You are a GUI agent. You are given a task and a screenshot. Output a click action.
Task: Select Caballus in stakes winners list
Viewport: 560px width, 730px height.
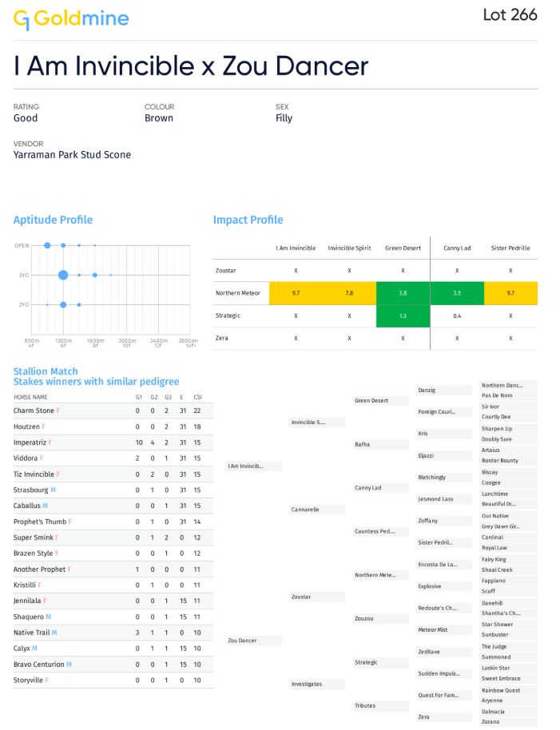point(27,506)
